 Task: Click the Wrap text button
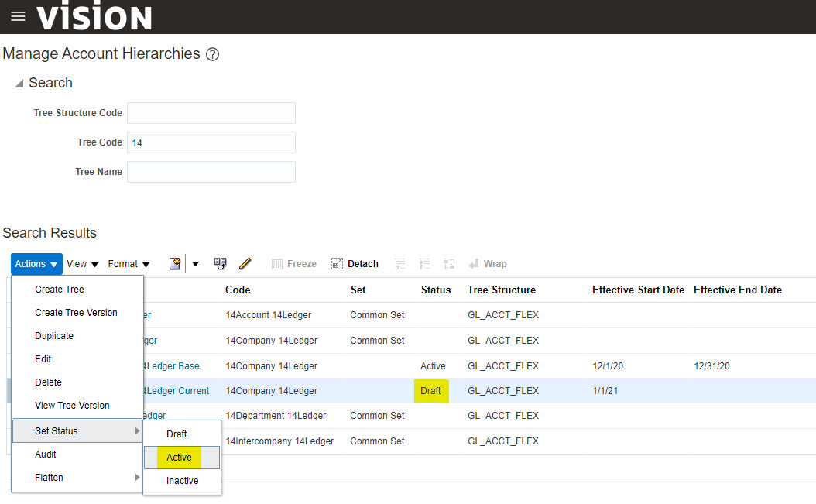tap(488, 264)
